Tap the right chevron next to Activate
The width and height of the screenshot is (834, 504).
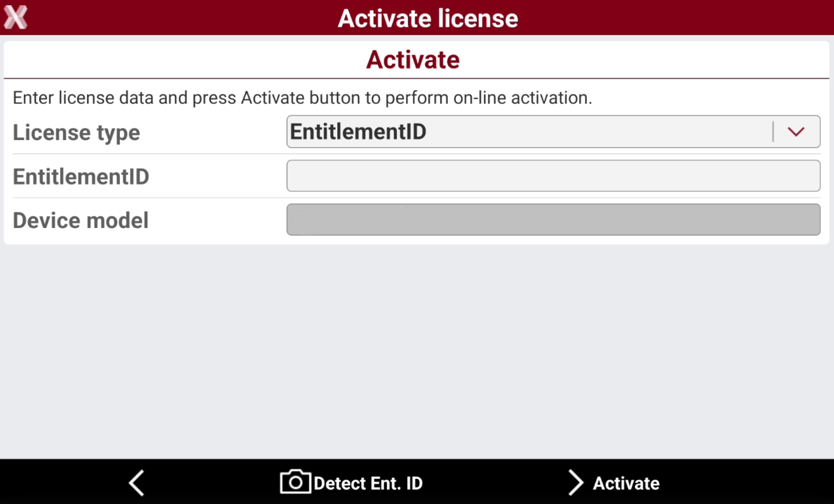(575, 483)
